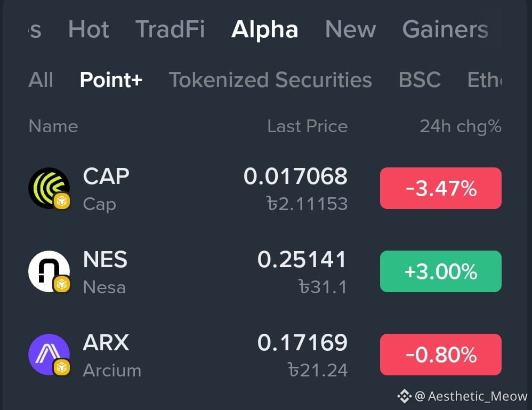This screenshot has height=410, width=532.
Task: Sort by 24h chg% column
Action: tap(461, 126)
